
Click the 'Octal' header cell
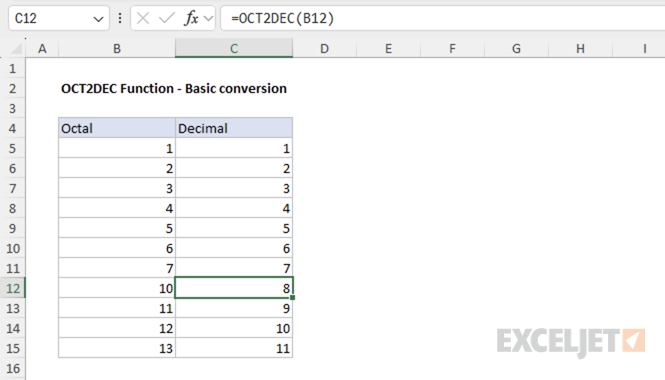click(117, 128)
